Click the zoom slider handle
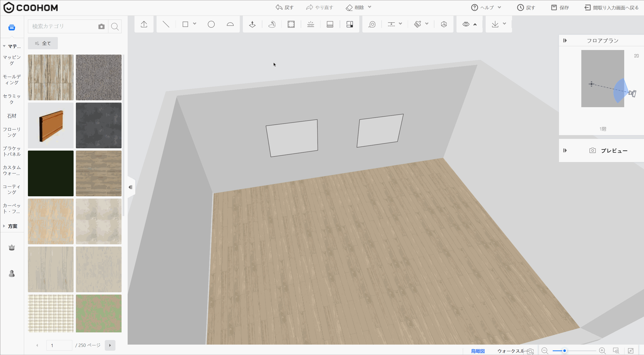Viewport: 644px width, 355px height. (565, 351)
